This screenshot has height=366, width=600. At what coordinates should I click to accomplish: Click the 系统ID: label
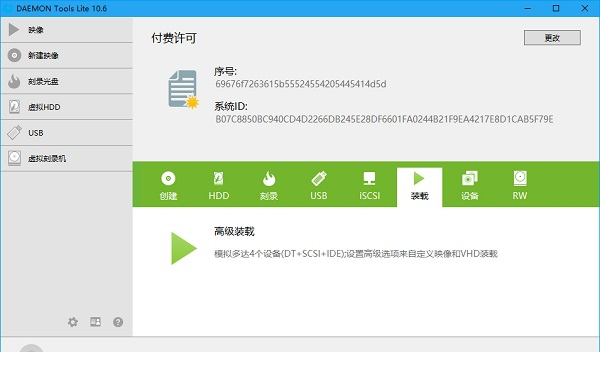[x=231, y=106]
